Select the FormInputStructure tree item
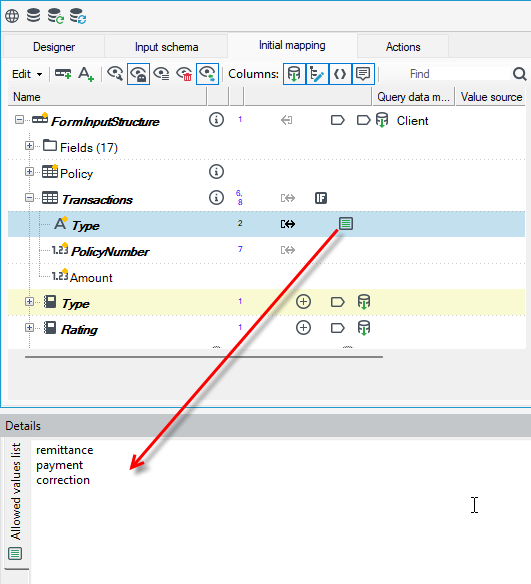 tap(105, 121)
